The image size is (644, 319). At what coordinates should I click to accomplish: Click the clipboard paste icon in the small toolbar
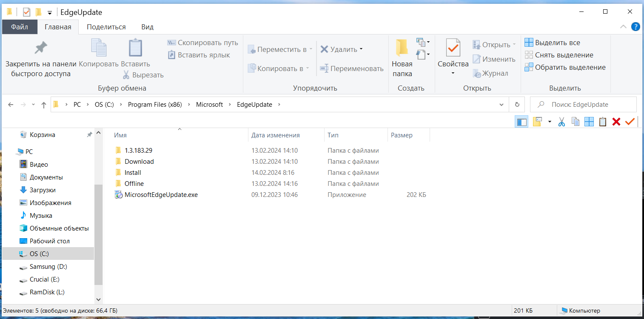click(x=603, y=122)
